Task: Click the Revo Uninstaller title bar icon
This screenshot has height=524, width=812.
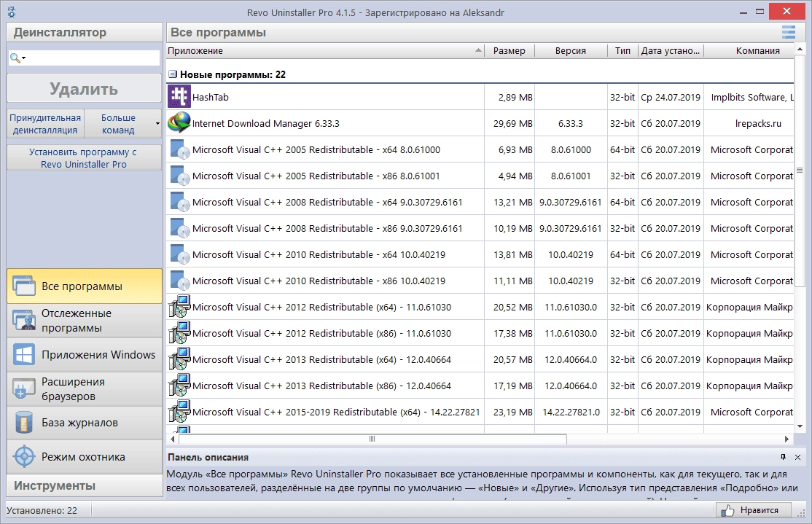Action: (x=12, y=12)
